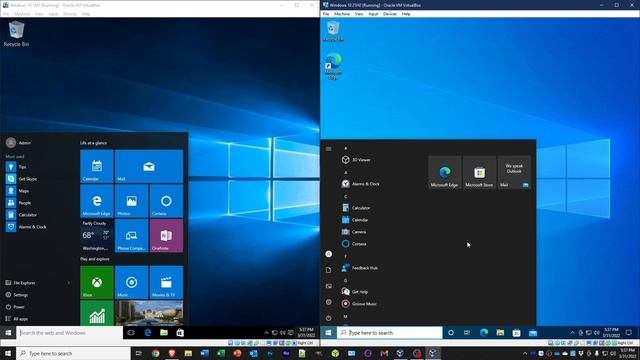Open the wide Mail tile in left Start menu
The width and height of the screenshot is (640, 360).
(149, 166)
